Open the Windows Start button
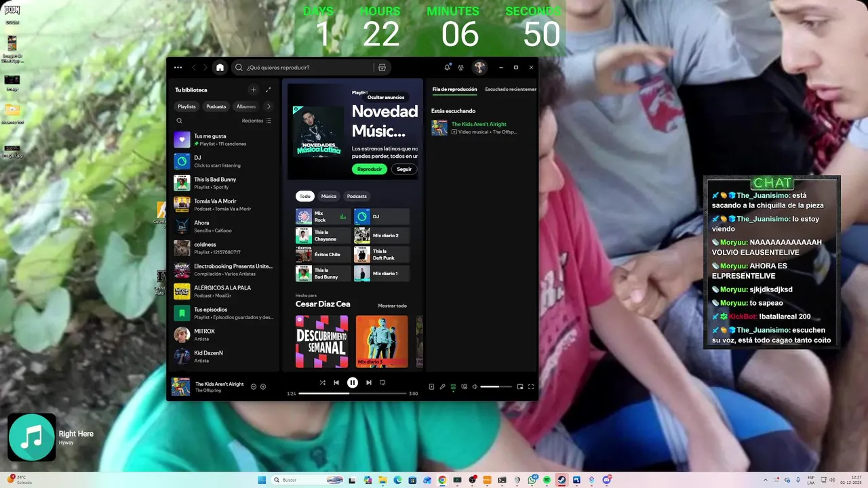 click(262, 480)
